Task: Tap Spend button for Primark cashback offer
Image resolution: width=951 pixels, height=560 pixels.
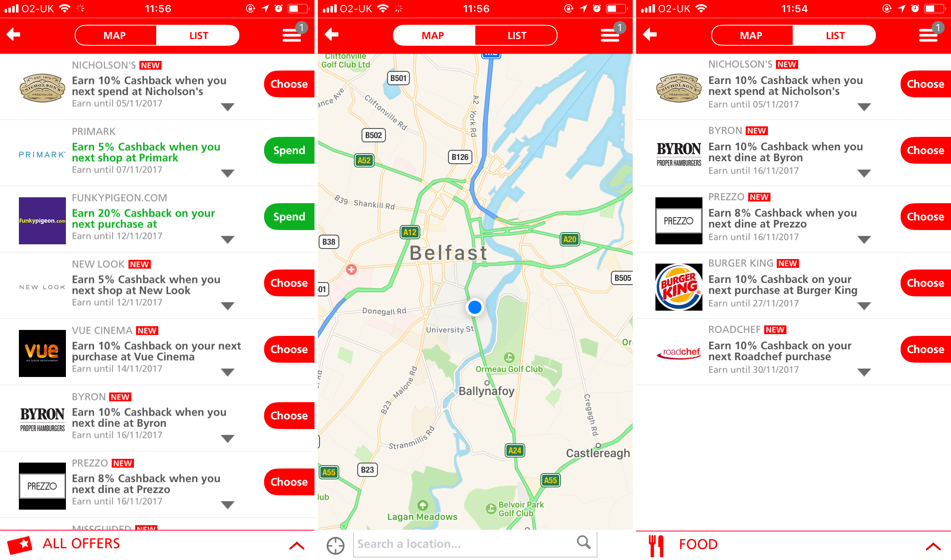Action: (x=288, y=151)
